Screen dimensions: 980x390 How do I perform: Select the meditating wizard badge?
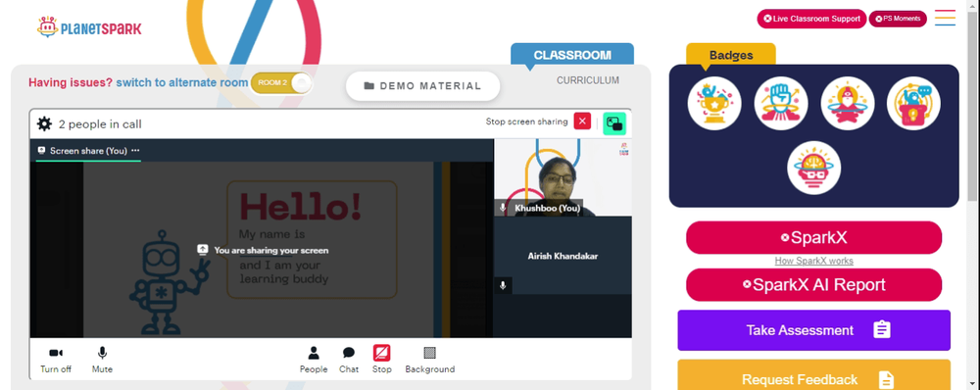(x=848, y=103)
